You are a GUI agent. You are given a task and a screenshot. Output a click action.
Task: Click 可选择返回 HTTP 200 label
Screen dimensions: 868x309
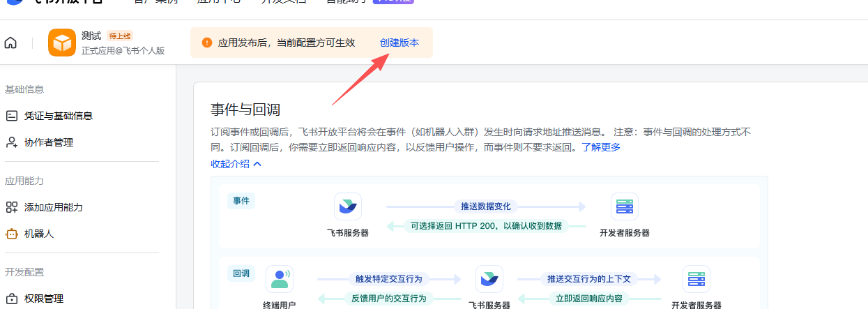[486, 225]
